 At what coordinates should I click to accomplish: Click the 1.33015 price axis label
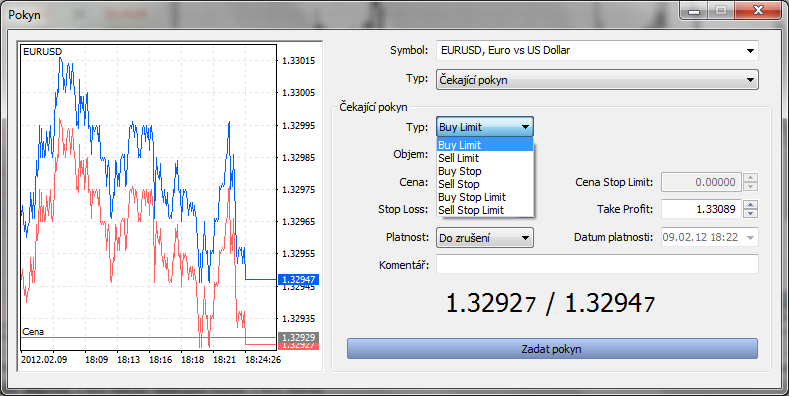point(298,61)
